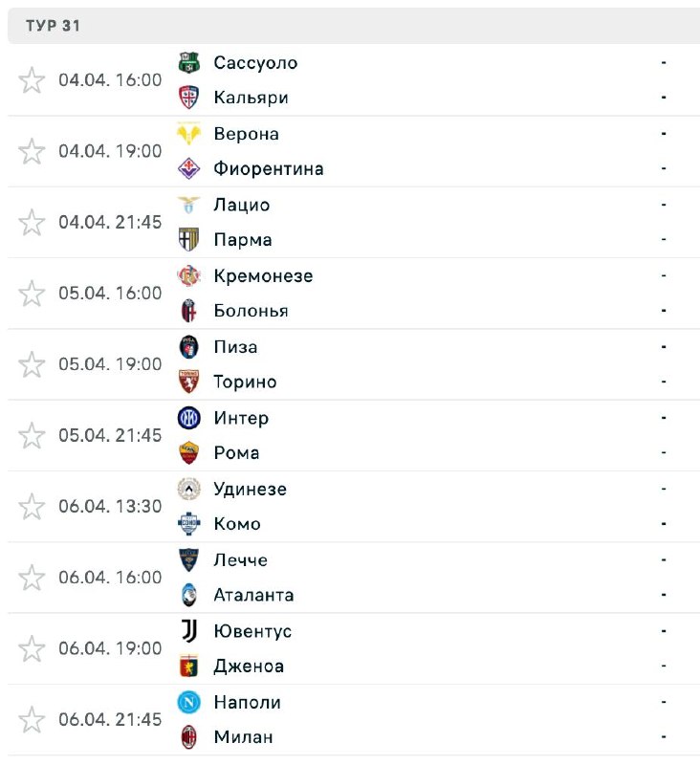Select the ТУР 31 round header
This screenshot has width=700, height=765.
(54, 26)
